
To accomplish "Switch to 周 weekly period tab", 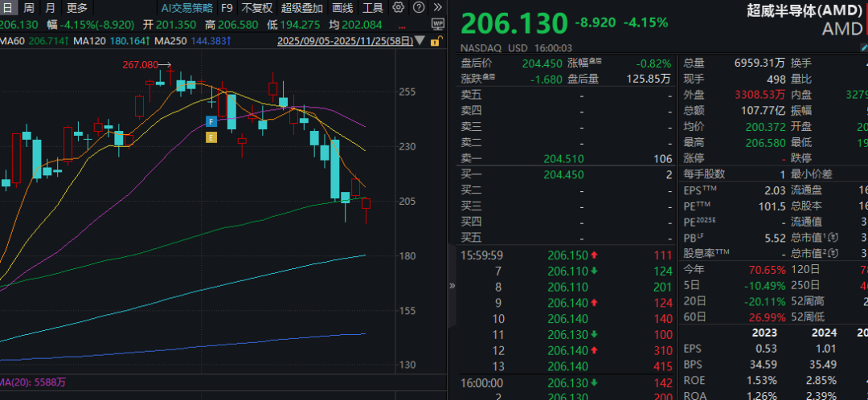I will click(29, 8).
